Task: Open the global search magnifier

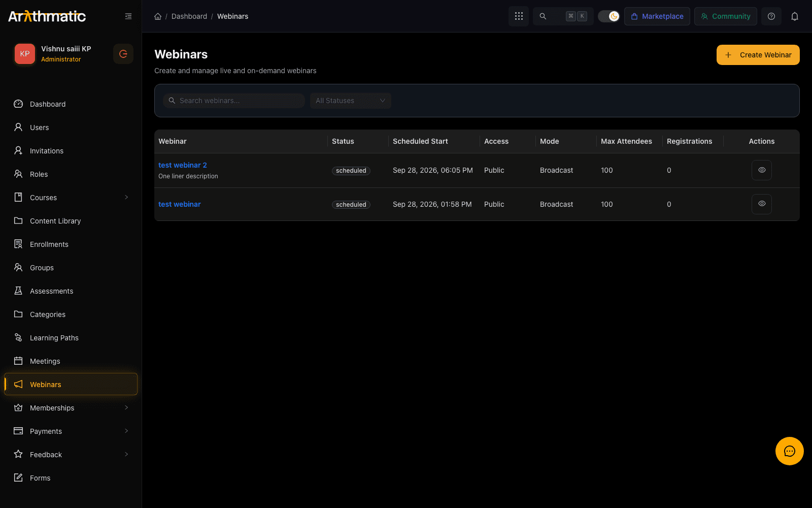Action: click(543, 16)
